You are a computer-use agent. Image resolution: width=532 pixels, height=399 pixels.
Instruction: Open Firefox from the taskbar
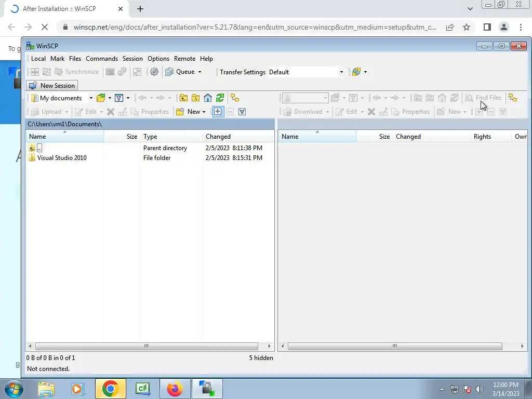(175, 389)
